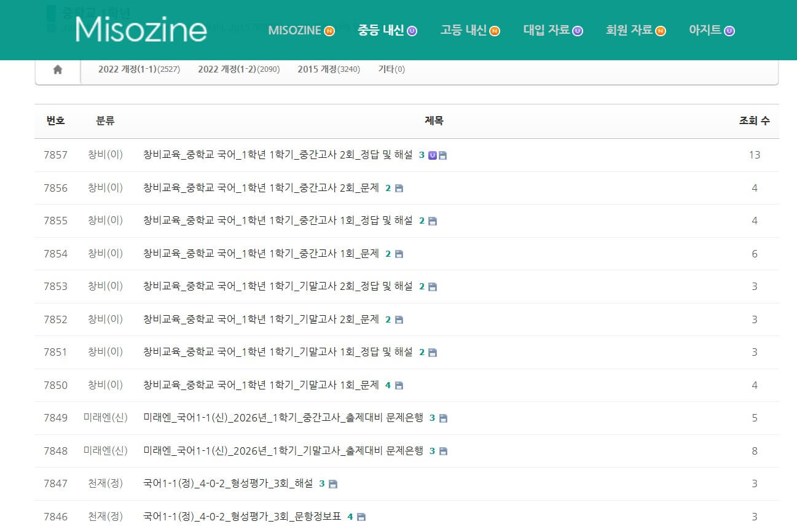Click the 조회 수 column header

[x=755, y=121]
